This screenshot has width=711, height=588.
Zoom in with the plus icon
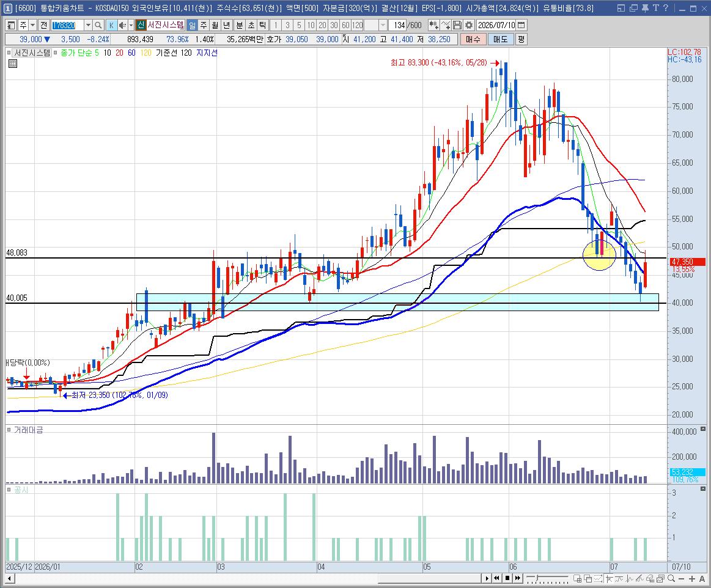[692, 578]
